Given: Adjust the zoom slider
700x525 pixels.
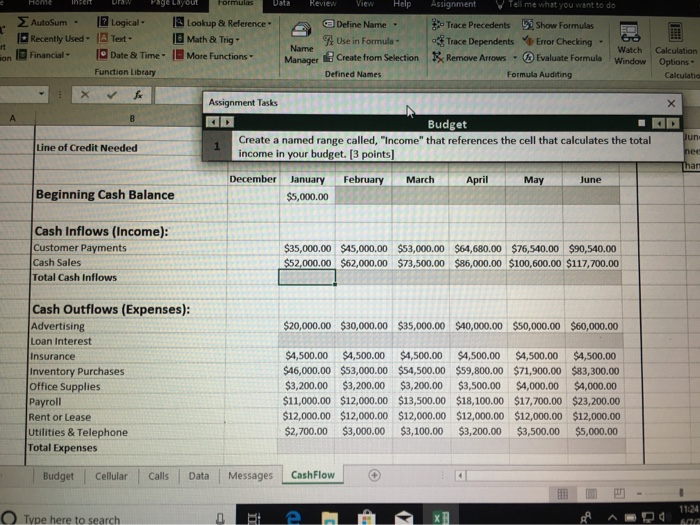Looking at the screenshot, I should pos(681,493).
